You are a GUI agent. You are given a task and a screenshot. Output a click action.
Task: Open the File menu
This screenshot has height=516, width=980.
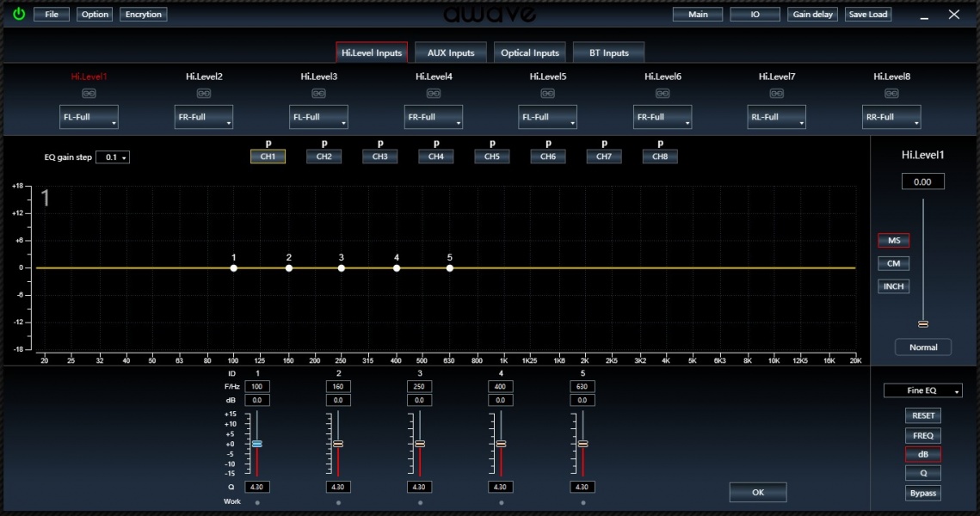(x=52, y=15)
